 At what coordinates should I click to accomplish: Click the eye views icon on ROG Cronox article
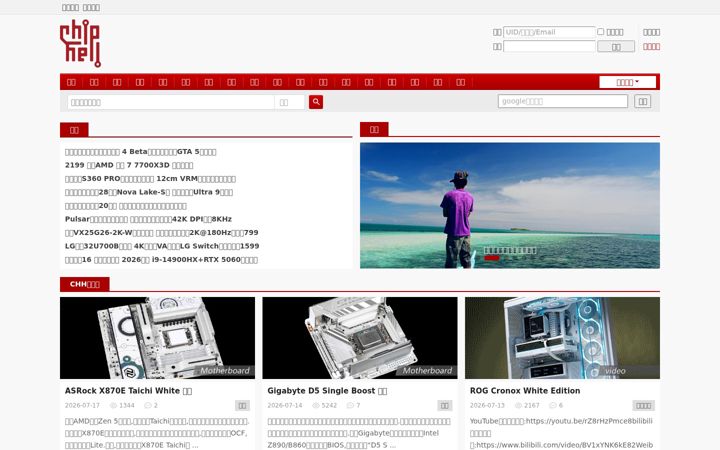tap(518, 405)
